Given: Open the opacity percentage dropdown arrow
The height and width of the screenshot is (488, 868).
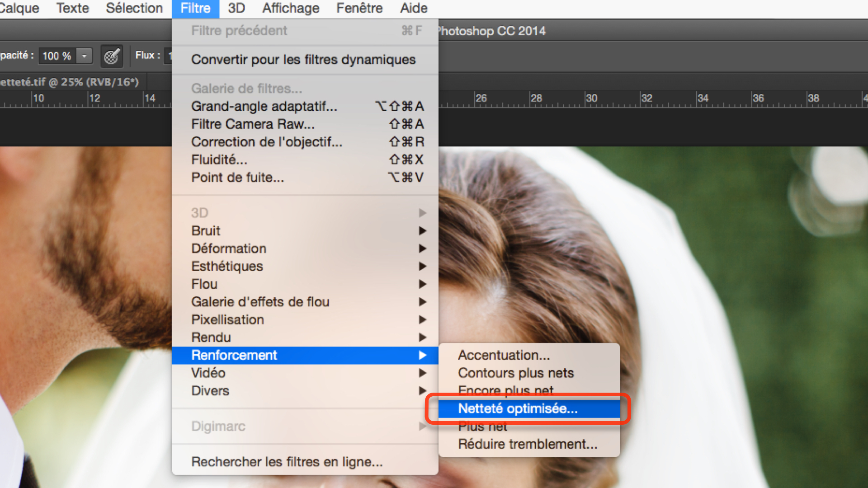Looking at the screenshot, I should point(84,56).
